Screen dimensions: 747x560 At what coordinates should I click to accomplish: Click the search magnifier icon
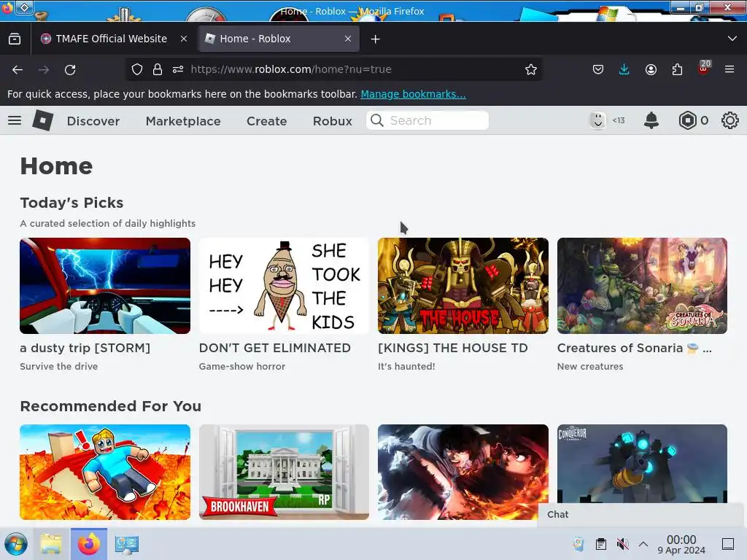[377, 120]
